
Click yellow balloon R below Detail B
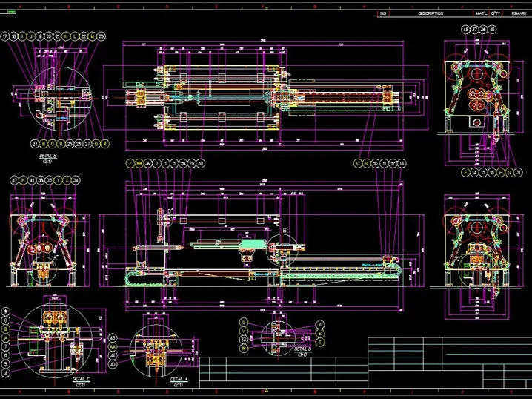[x=105, y=143]
